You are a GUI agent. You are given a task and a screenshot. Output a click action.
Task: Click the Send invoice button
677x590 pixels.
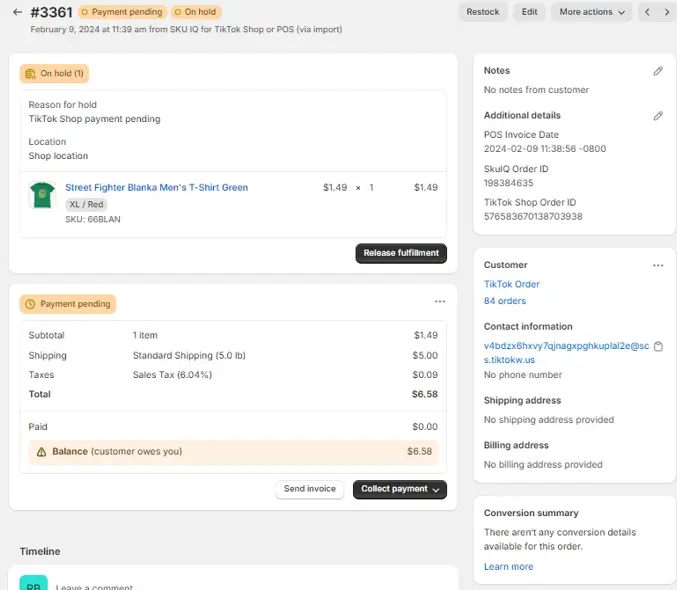[x=309, y=489]
